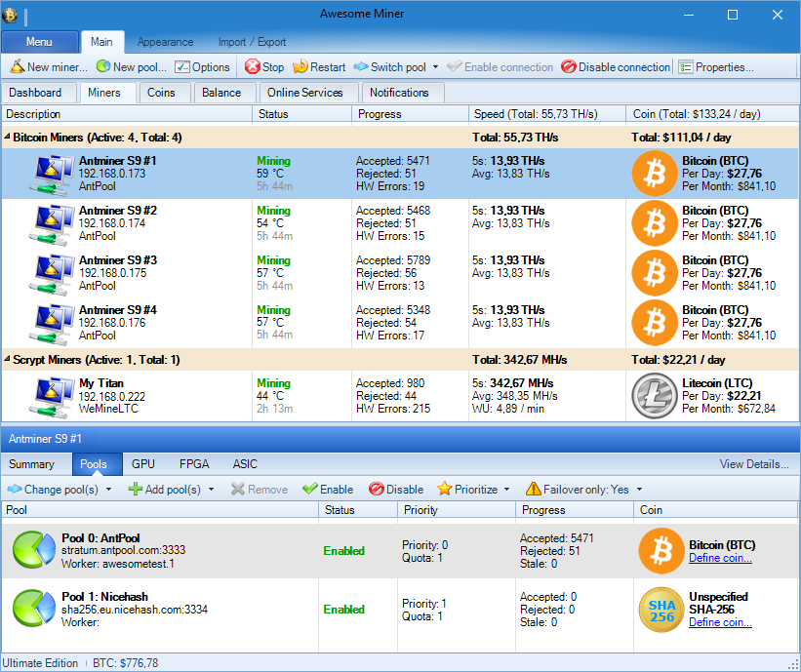Open the Failover only dropdown arrow
The height and width of the screenshot is (672, 801).
pyautogui.click(x=639, y=490)
